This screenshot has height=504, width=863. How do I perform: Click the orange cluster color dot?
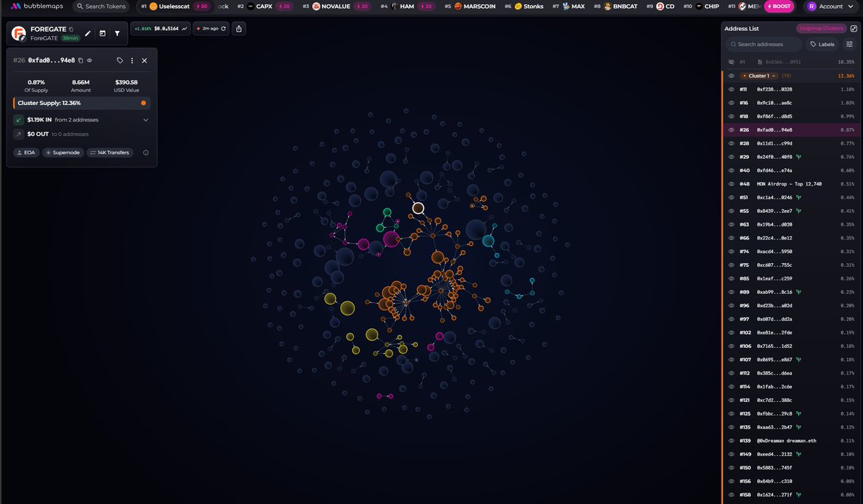pyautogui.click(x=144, y=103)
